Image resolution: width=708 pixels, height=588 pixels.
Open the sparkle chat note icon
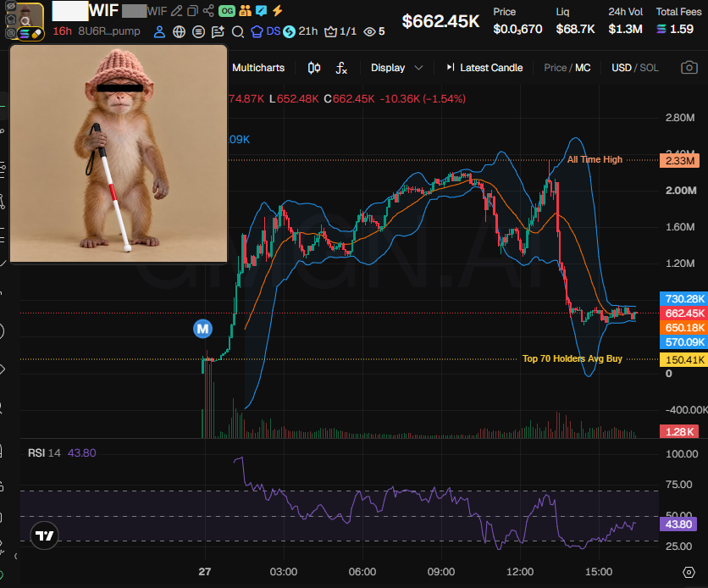[x=218, y=31]
